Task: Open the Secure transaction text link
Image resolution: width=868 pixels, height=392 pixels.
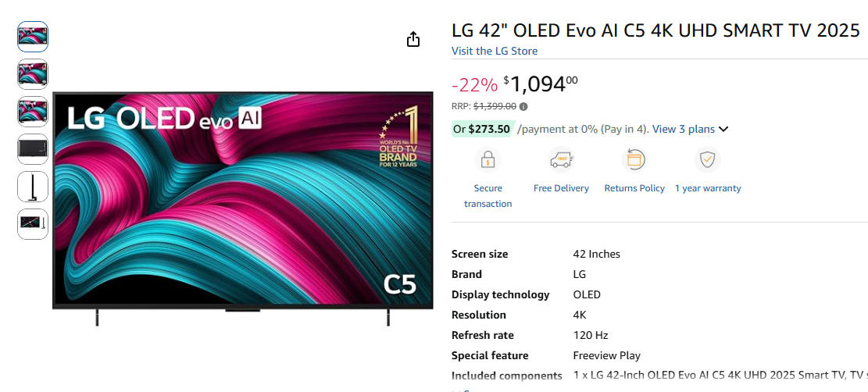Action: coord(488,196)
